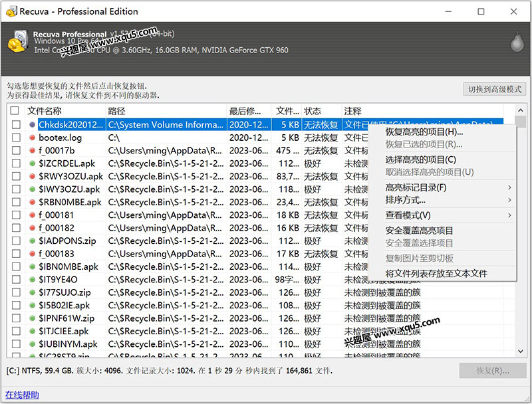Sort by 文件名称 column header
This screenshot has width=532, height=404.
pos(65,111)
